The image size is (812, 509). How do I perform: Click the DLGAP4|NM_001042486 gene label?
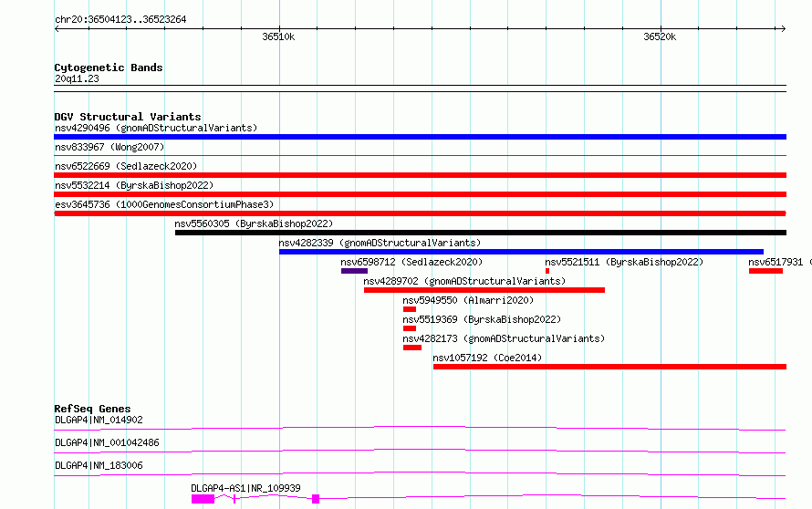coord(107,442)
